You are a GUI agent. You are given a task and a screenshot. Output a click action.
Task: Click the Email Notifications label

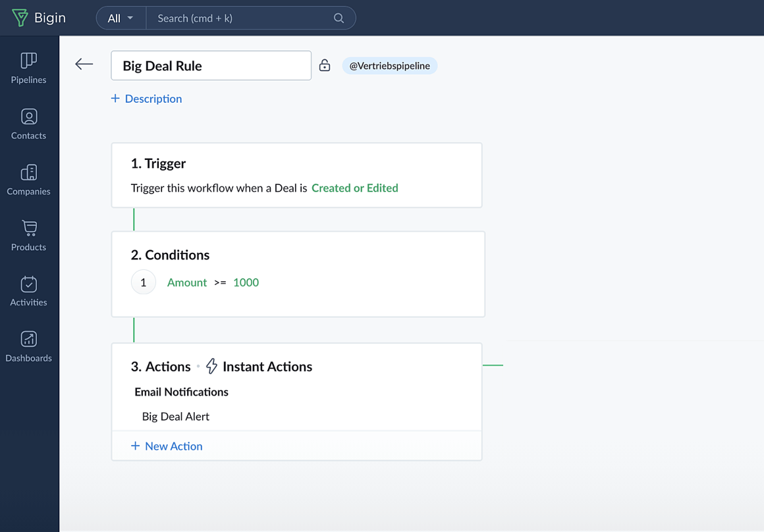coord(181,392)
